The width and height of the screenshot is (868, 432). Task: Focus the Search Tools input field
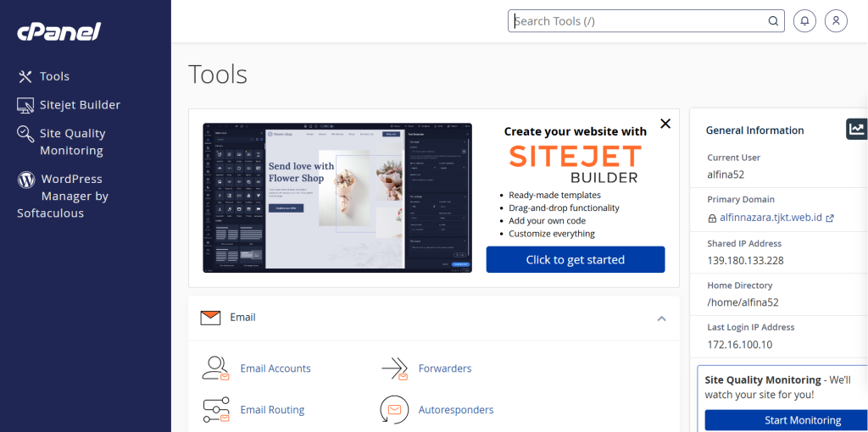point(636,21)
